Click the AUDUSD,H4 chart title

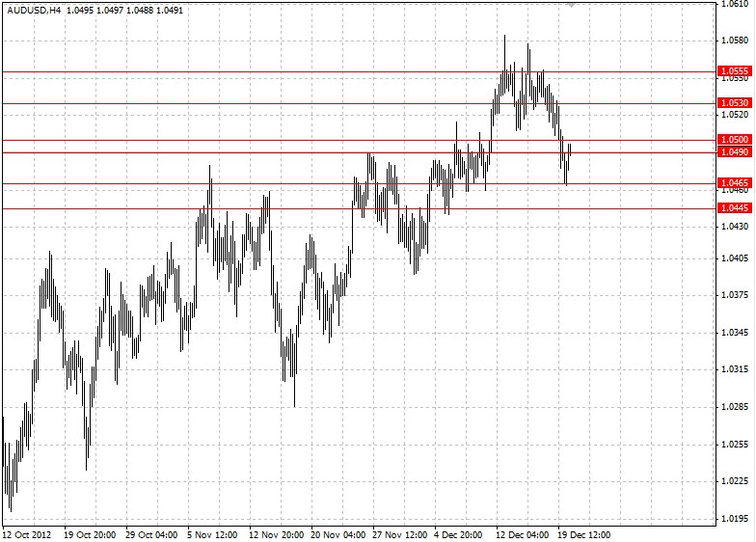[x=35, y=10]
